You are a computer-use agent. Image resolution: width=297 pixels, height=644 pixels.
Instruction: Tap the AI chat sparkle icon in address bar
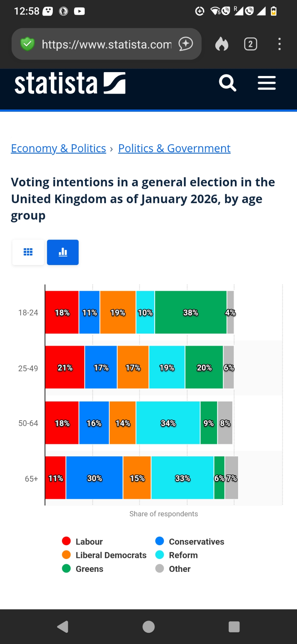pyautogui.click(x=186, y=44)
